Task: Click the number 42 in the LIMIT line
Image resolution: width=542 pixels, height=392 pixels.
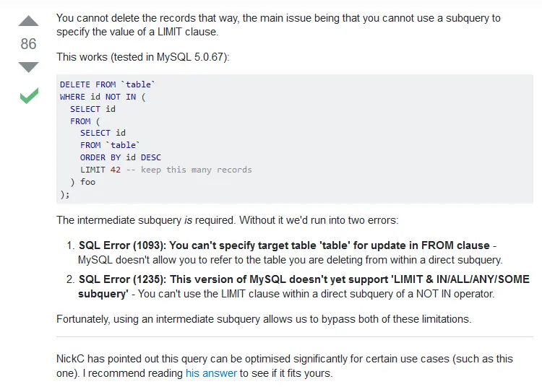Action: tap(116, 170)
